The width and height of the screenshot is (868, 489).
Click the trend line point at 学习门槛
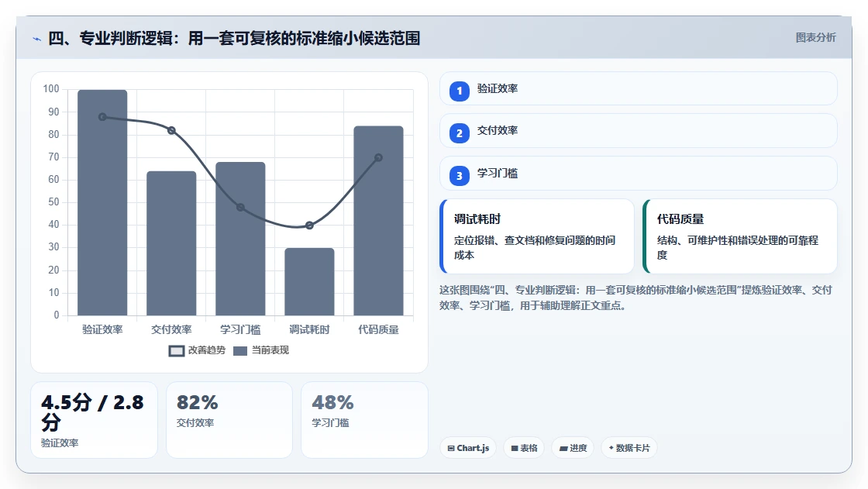click(240, 208)
